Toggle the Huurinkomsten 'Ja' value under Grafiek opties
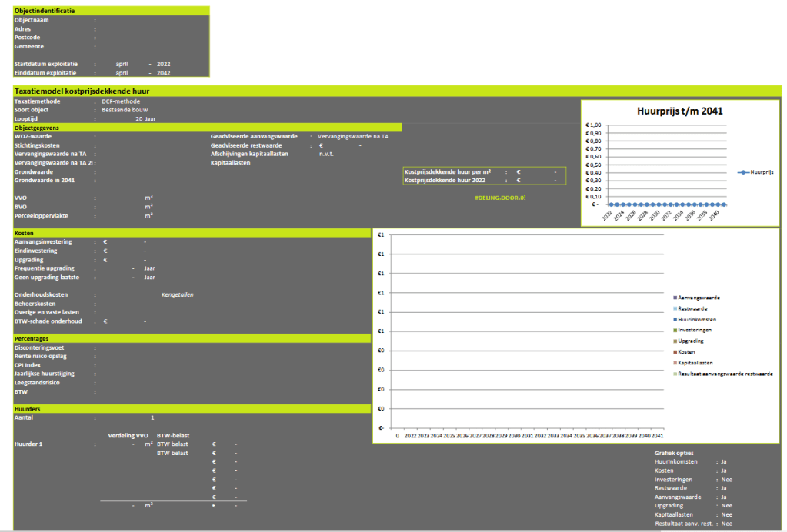The image size is (787, 532). pyautogui.click(x=723, y=461)
